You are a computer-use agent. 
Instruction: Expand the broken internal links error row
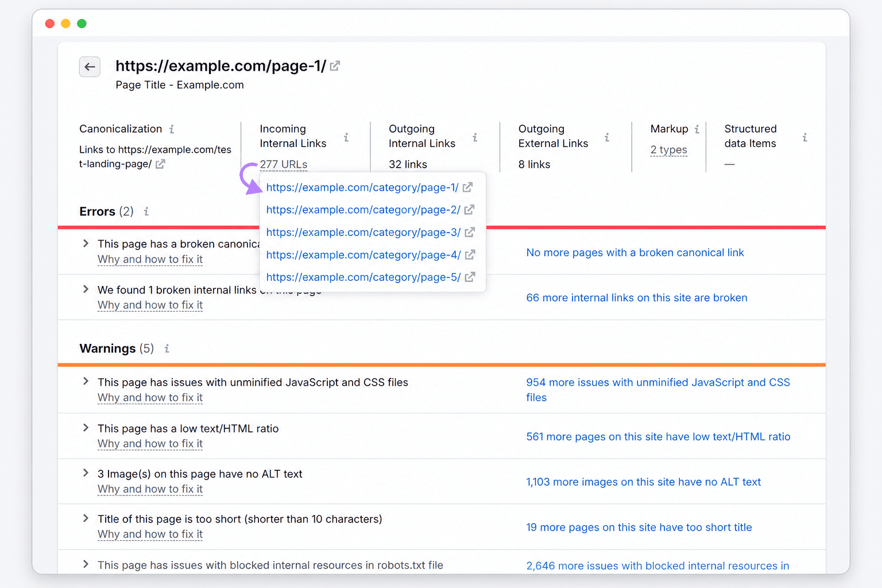86,289
